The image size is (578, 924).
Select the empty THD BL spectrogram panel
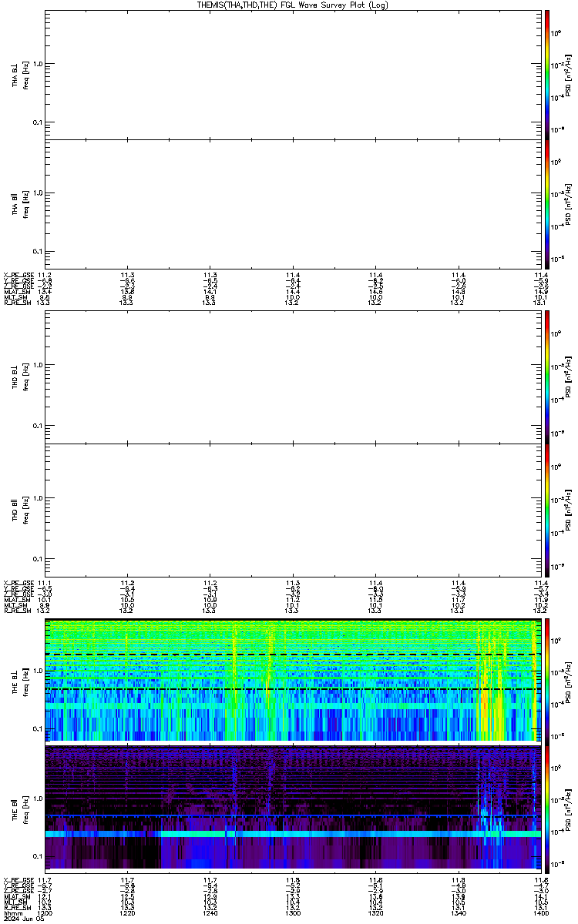coord(291,378)
